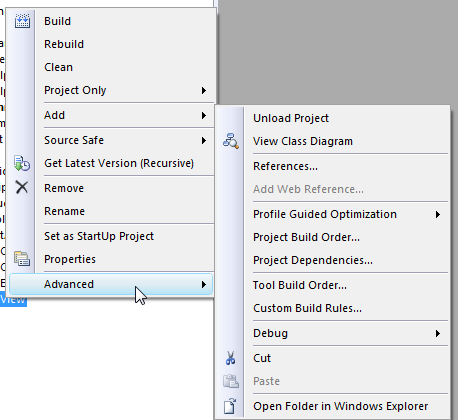Click the View Class Diagram icon
458x420 pixels.
click(x=231, y=141)
